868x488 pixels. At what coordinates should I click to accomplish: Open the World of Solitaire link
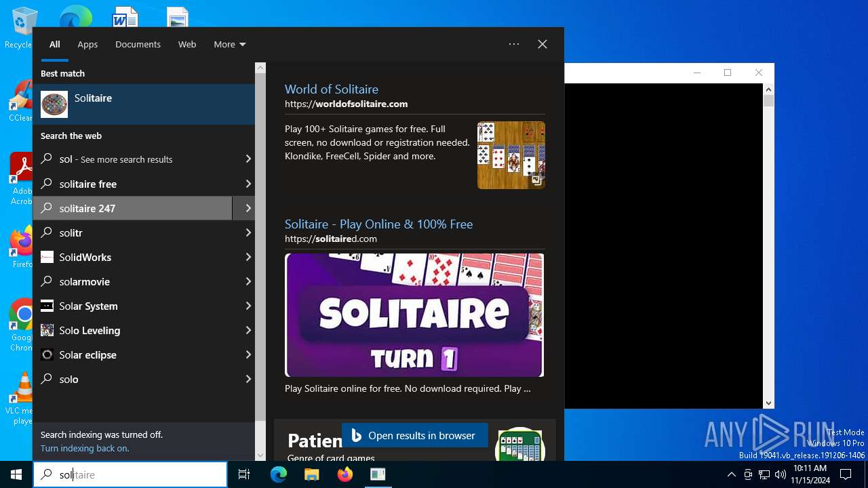[332, 89]
